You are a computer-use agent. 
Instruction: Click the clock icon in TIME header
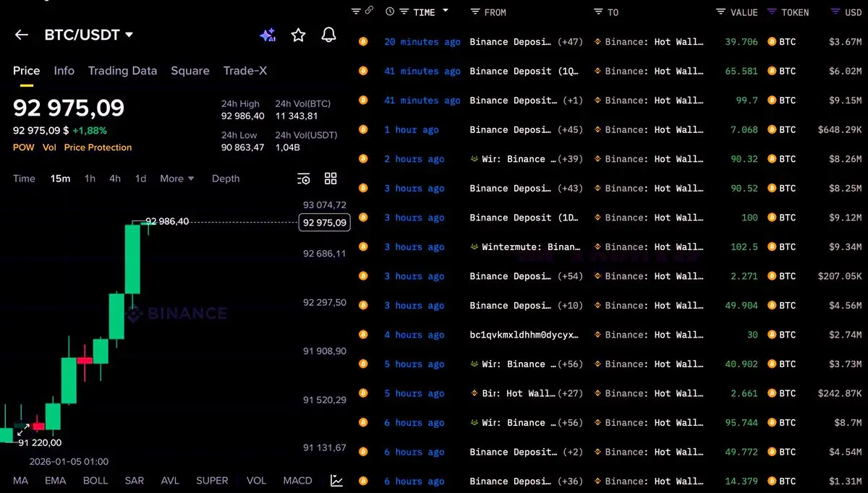(x=390, y=12)
